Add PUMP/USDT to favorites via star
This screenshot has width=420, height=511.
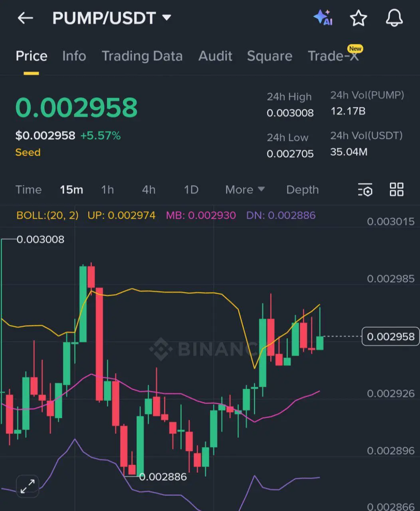pyautogui.click(x=358, y=18)
